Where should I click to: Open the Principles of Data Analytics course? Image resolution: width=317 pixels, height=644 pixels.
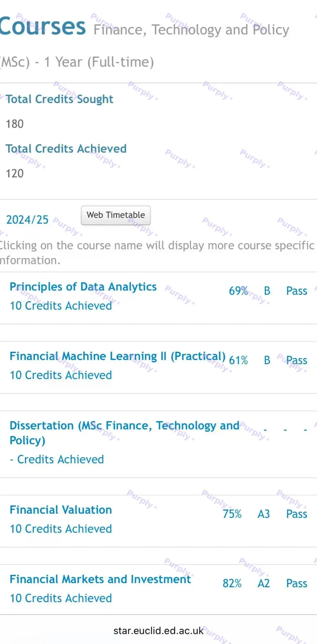pos(83,287)
